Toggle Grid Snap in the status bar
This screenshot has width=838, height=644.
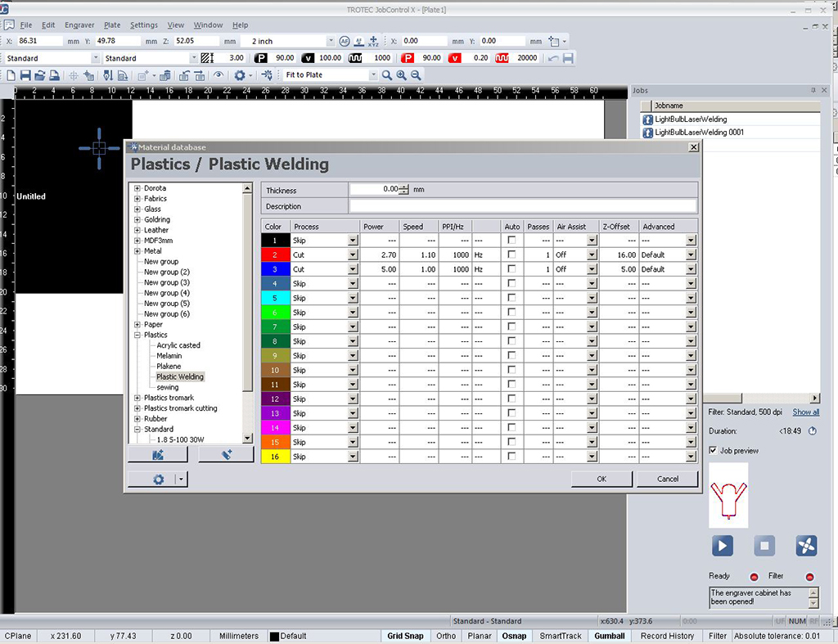pyautogui.click(x=405, y=636)
